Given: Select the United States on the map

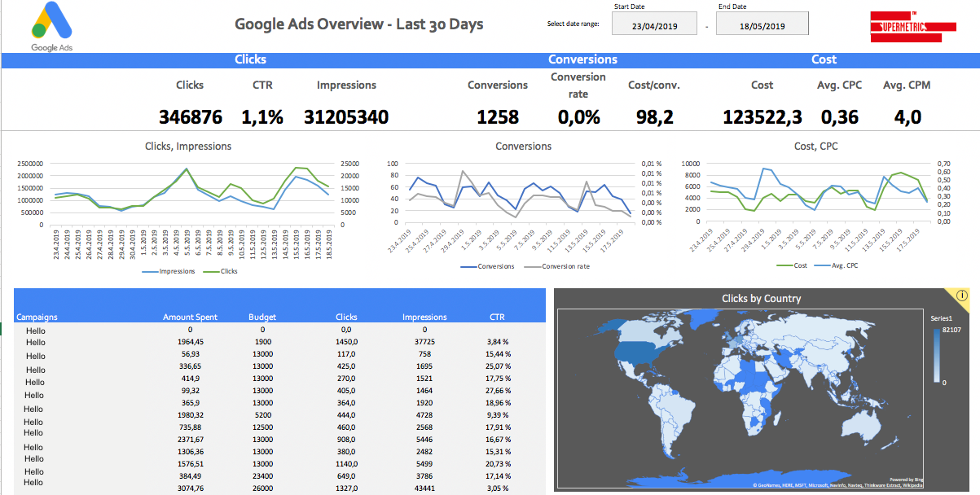Looking at the screenshot, I should tap(638, 352).
